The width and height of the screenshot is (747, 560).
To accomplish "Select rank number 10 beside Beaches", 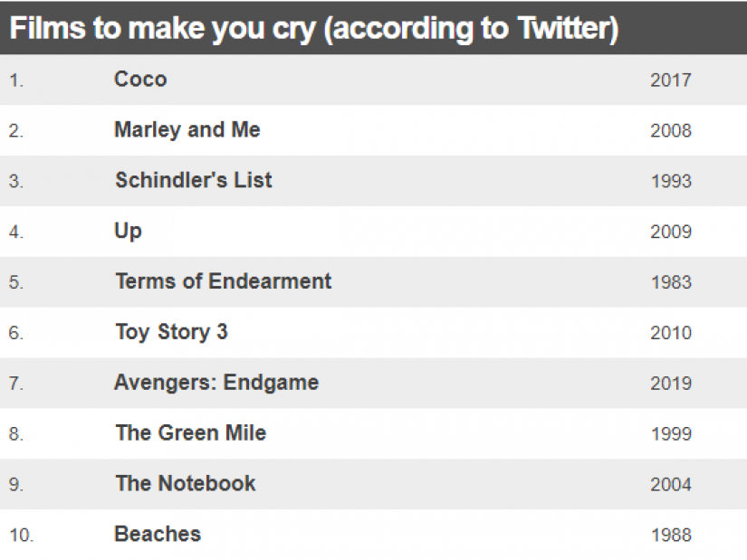I will (x=21, y=536).
